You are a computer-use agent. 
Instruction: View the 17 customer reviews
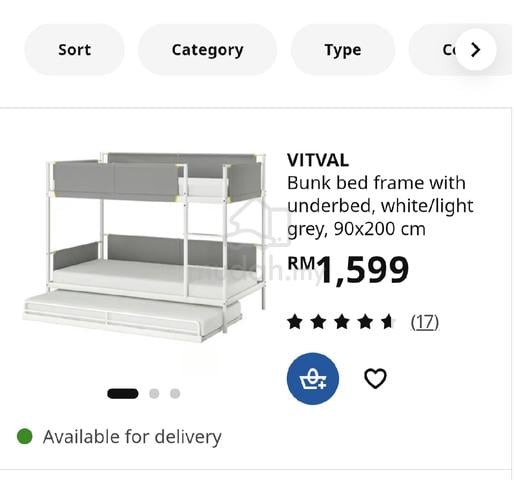[425, 322]
